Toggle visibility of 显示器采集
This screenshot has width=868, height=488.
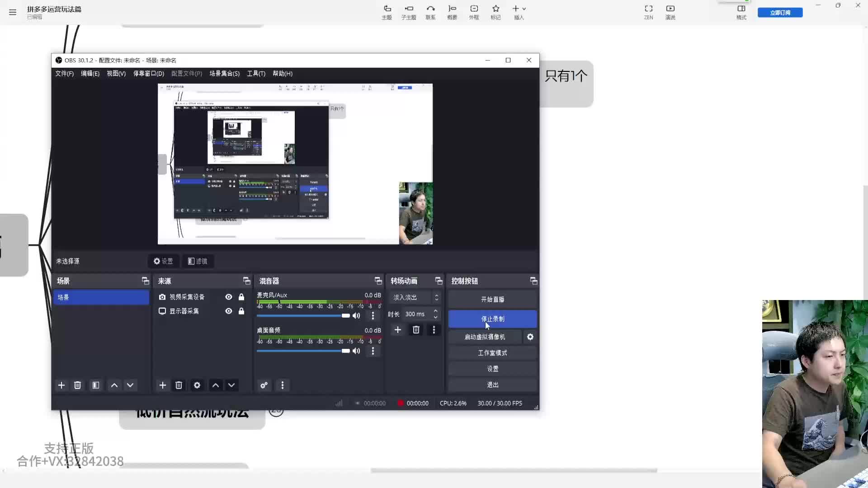229,311
